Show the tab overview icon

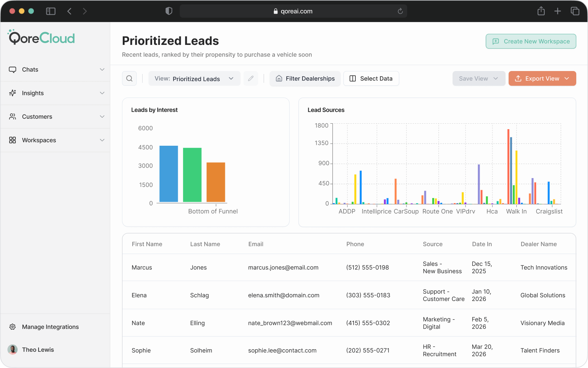575,11
